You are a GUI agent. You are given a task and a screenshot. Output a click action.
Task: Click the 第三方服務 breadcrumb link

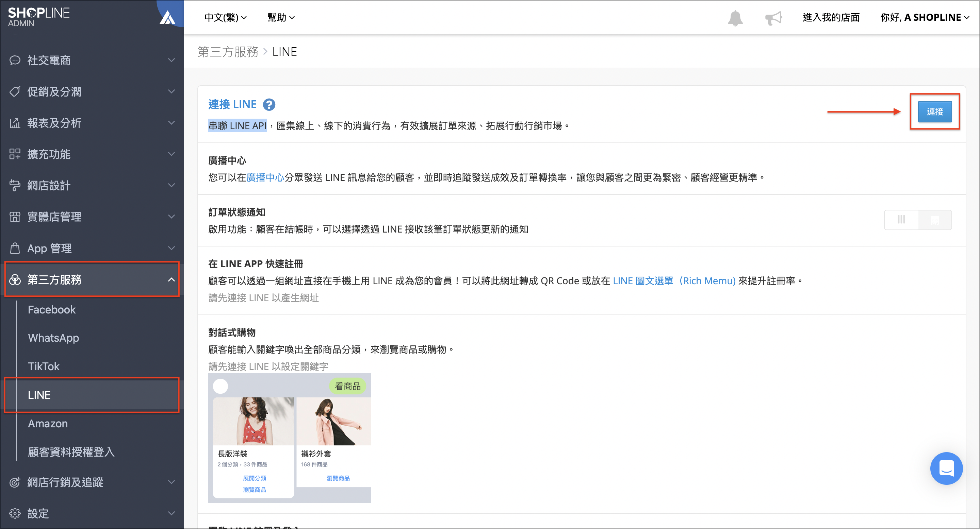(x=228, y=52)
